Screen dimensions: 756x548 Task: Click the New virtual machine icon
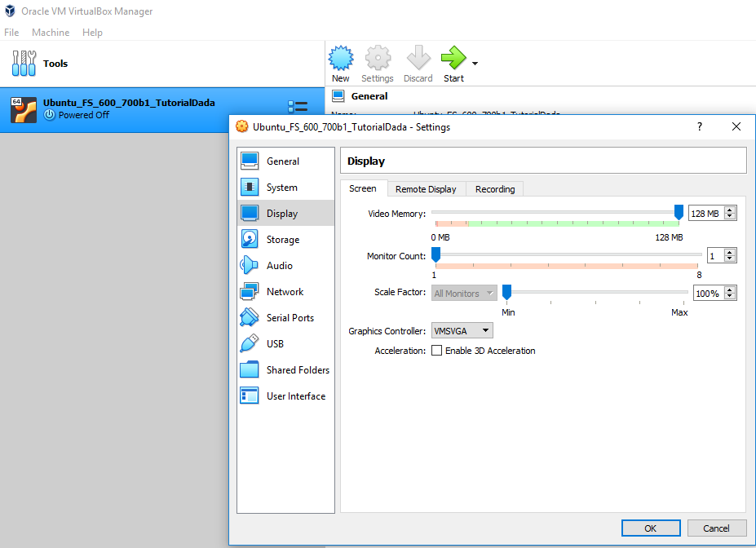(x=340, y=59)
